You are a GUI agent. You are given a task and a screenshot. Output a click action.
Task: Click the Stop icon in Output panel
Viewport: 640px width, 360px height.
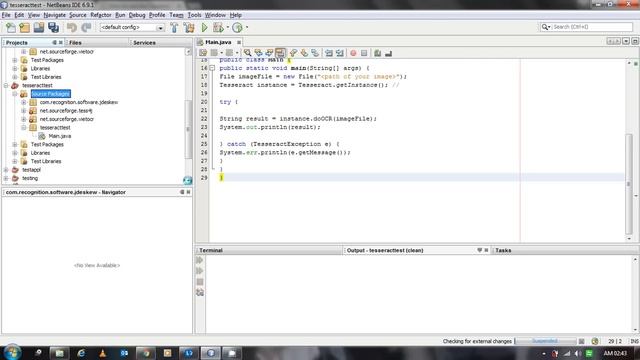tap(200, 282)
